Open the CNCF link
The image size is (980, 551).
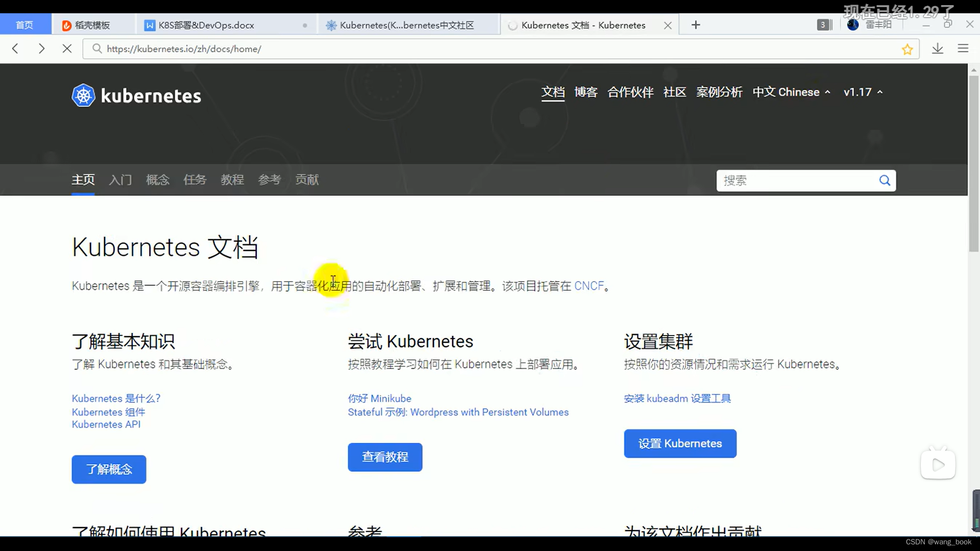tap(589, 286)
